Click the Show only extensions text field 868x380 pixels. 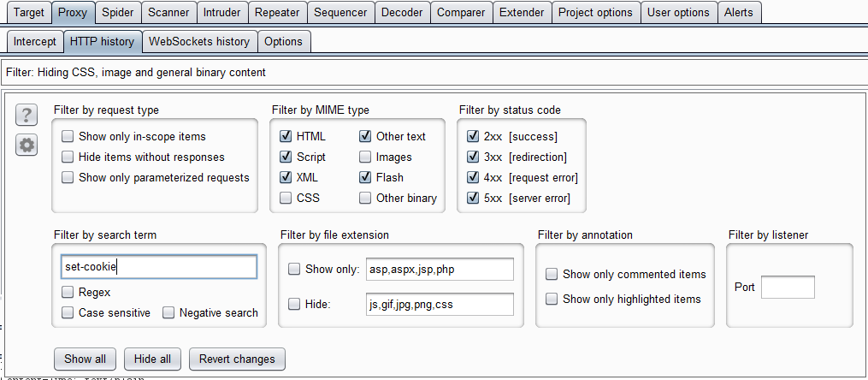point(439,269)
